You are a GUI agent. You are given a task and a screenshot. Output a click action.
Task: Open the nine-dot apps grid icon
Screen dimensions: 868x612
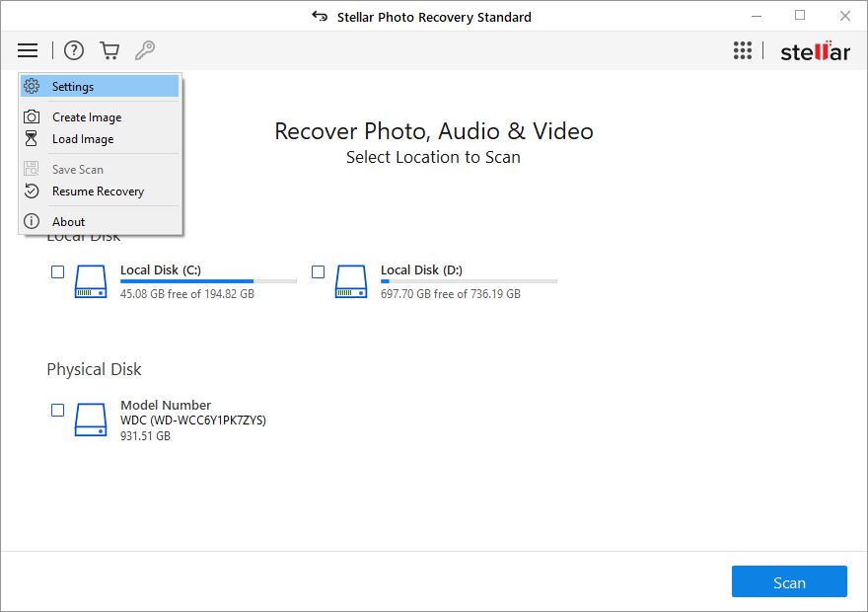(x=743, y=51)
